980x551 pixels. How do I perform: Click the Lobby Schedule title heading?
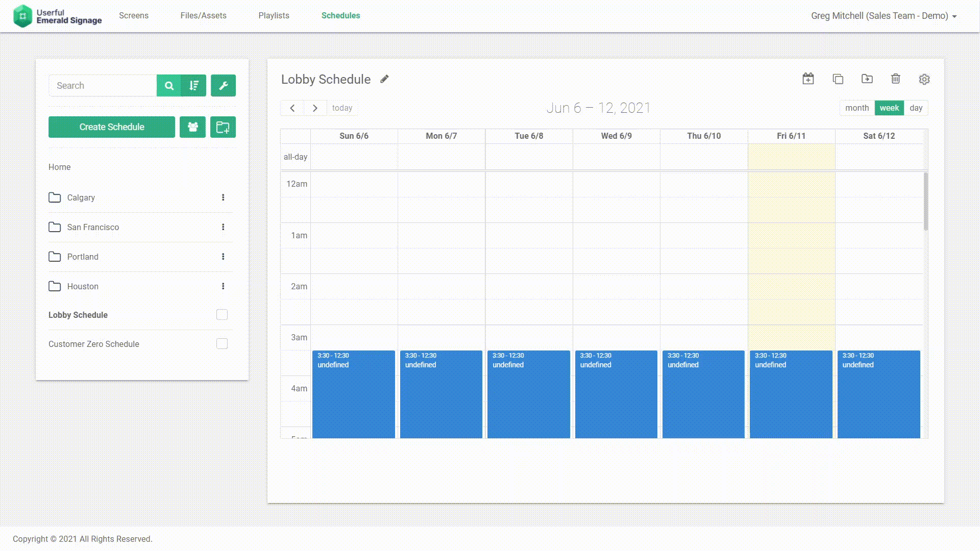(326, 80)
